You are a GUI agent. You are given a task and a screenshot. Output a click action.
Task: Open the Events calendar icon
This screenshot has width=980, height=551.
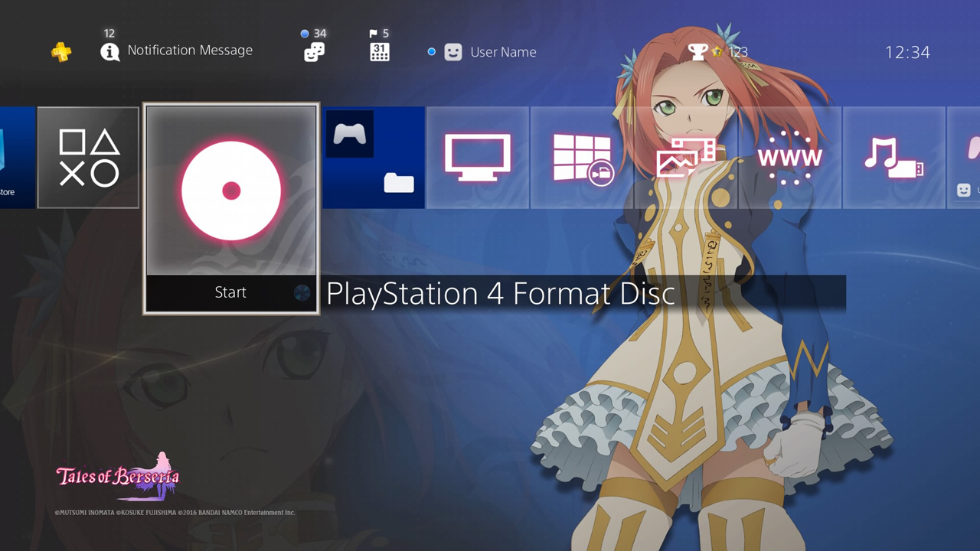379,51
